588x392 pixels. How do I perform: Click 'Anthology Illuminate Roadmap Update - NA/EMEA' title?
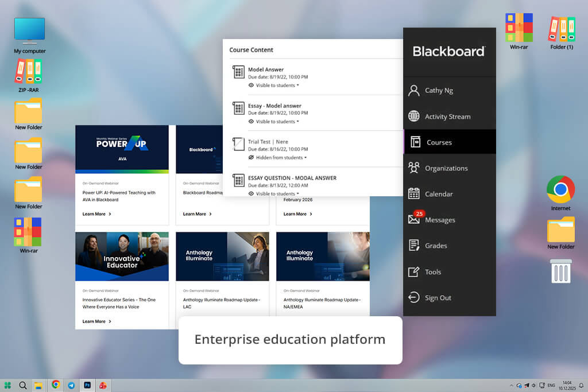322,303
